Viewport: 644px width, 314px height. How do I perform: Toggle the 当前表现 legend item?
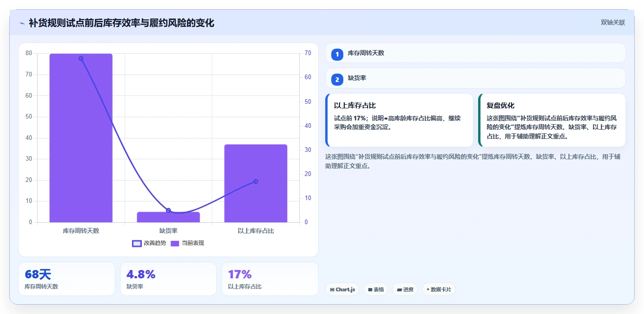point(187,243)
